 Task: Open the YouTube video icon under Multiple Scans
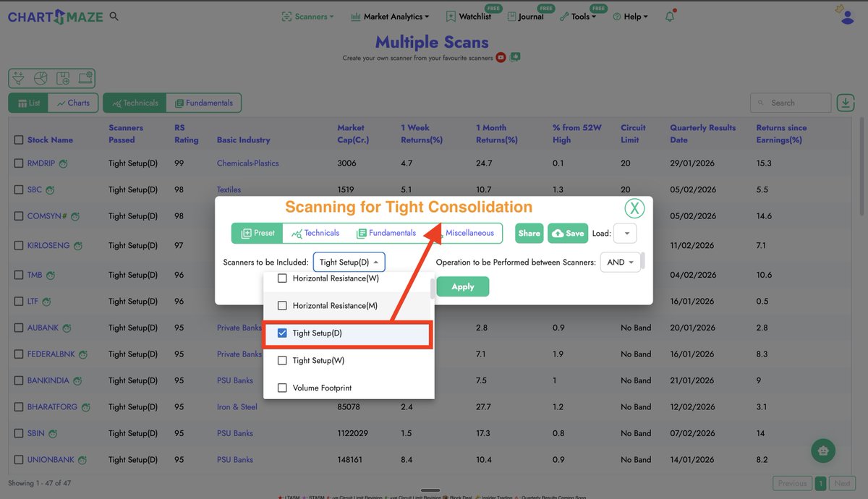(x=501, y=58)
